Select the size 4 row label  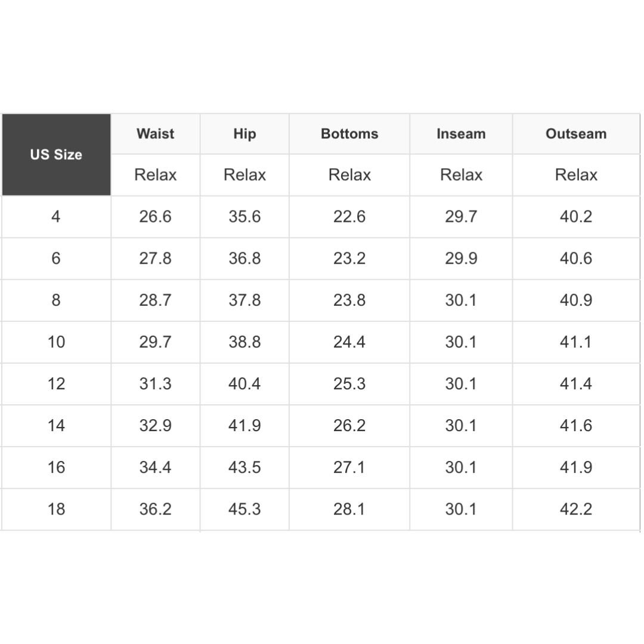point(56,216)
